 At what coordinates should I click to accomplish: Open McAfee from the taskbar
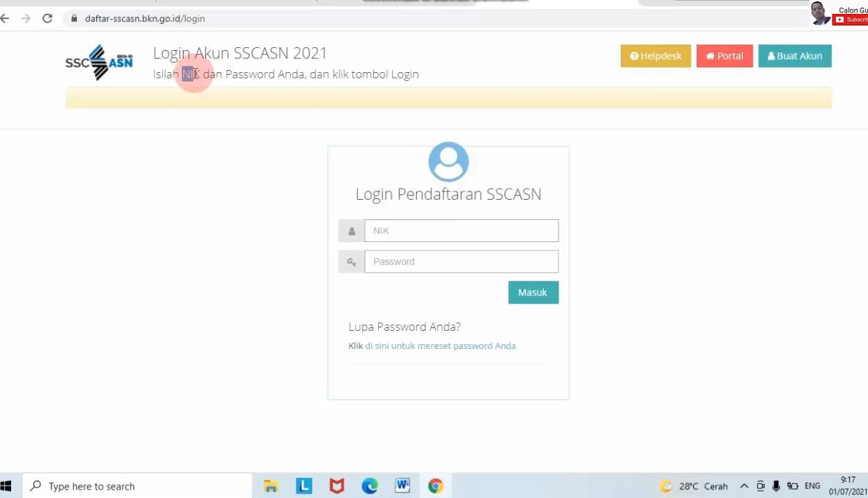[337, 486]
